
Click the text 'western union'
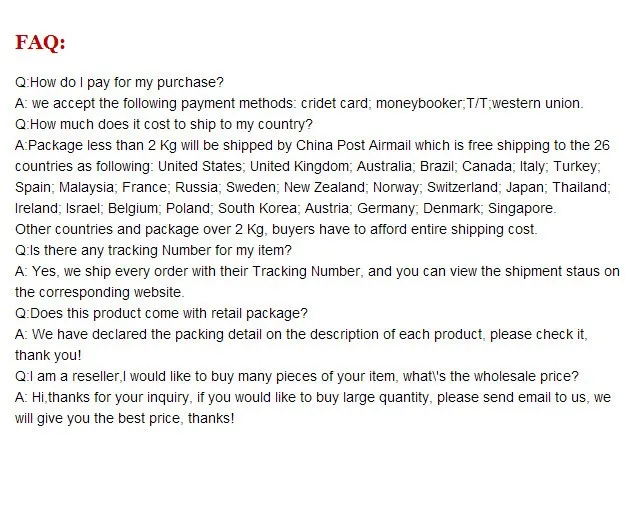click(x=537, y=103)
